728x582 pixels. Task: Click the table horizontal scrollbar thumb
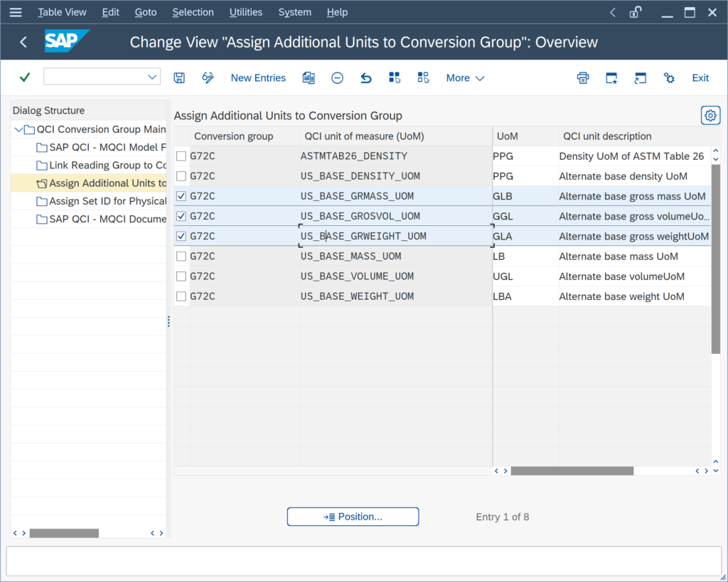tap(572, 470)
